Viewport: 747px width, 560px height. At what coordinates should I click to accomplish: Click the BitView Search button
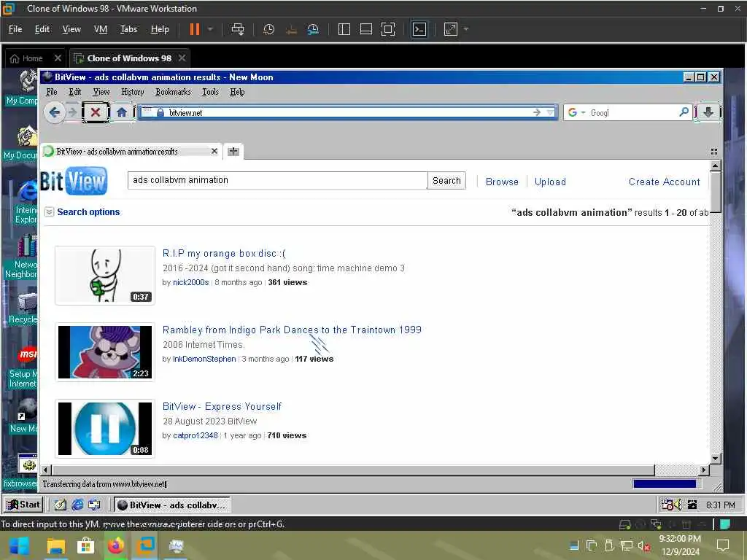tap(446, 181)
